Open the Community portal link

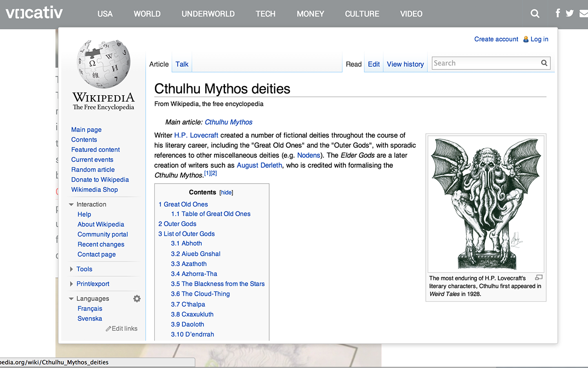(103, 234)
